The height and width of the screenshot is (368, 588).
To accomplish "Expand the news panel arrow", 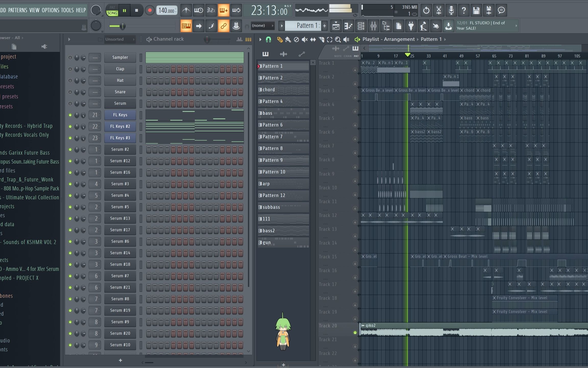I will point(516,26).
